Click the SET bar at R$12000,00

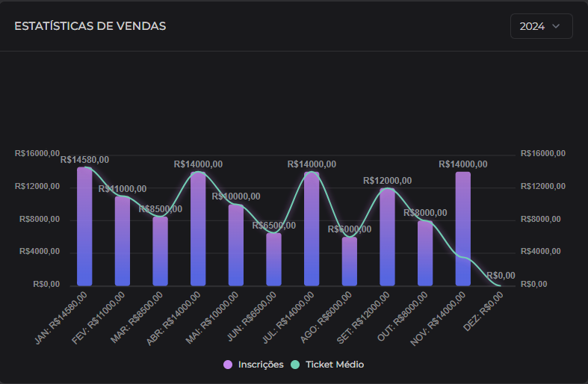pyautogui.click(x=387, y=237)
